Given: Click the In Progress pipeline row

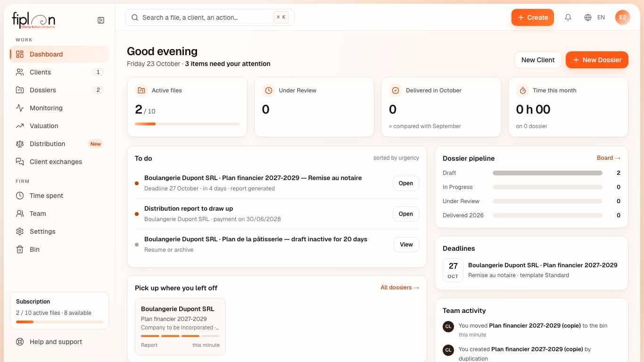Looking at the screenshot, I should [531, 187].
